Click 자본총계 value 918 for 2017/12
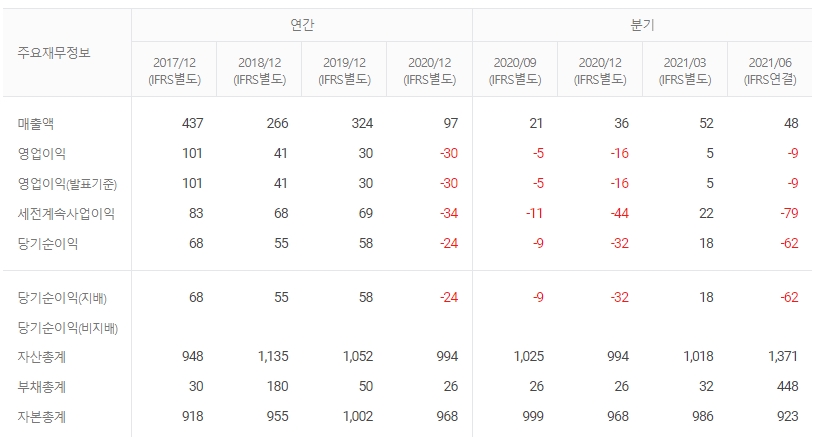Image resolution: width=816 pixels, height=437 pixels. point(193,416)
